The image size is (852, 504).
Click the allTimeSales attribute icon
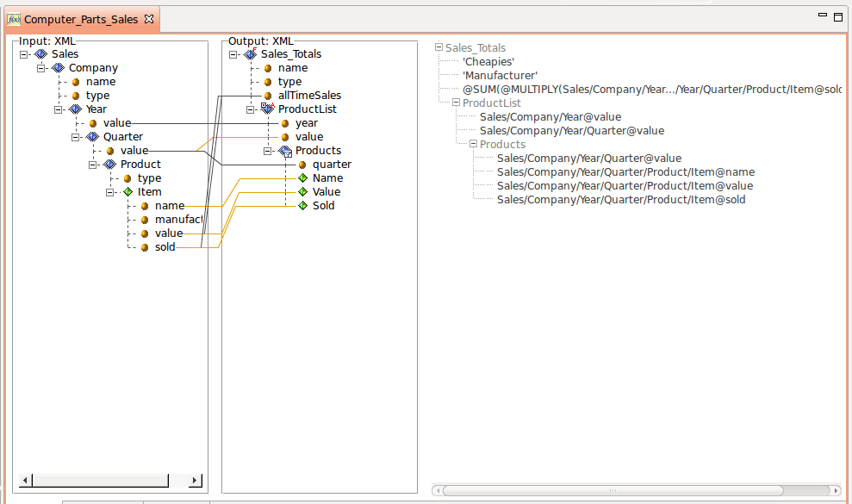pos(269,95)
